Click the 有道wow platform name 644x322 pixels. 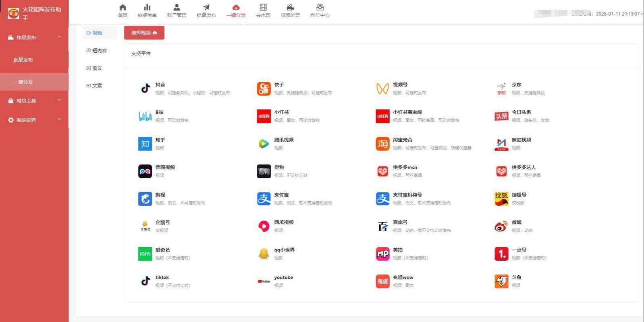pos(403,277)
